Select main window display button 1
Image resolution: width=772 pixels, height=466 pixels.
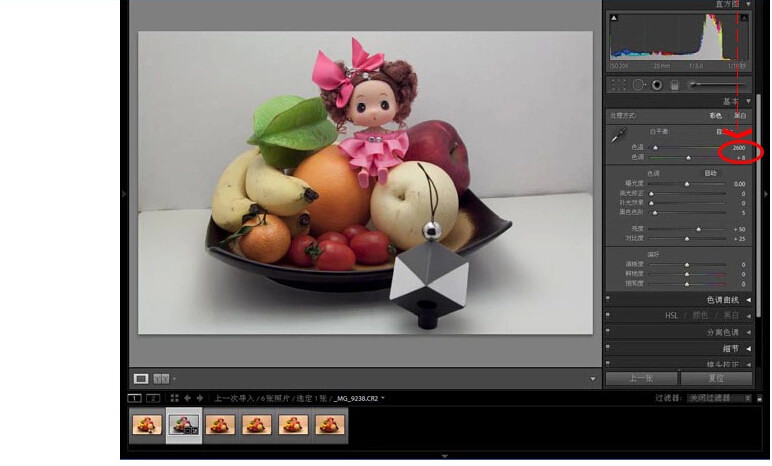134,398
